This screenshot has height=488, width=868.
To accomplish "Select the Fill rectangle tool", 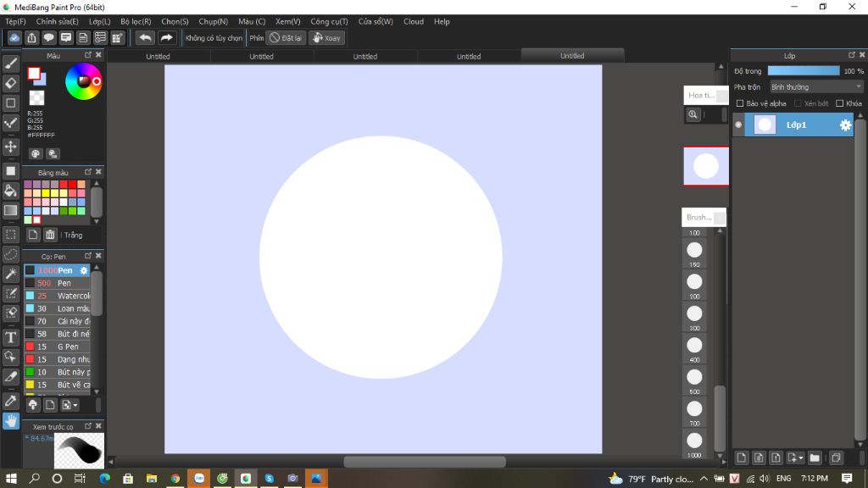I will [10, 171].
